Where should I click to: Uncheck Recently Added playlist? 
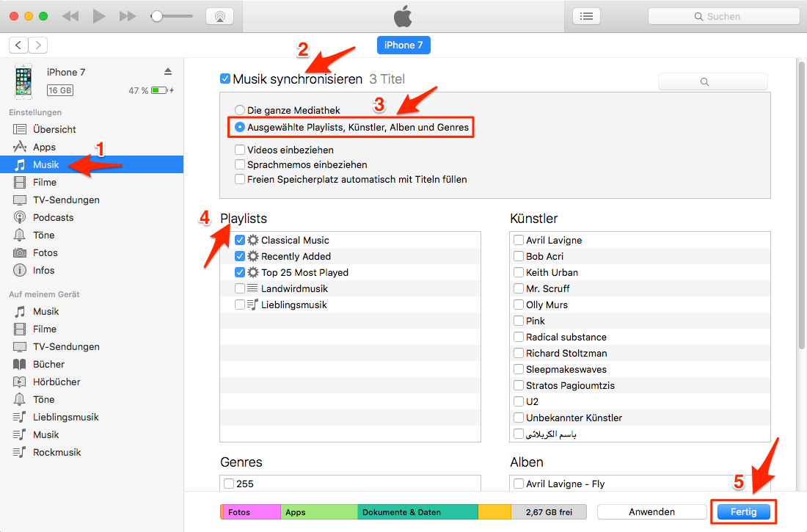click(x=239, y=256)
